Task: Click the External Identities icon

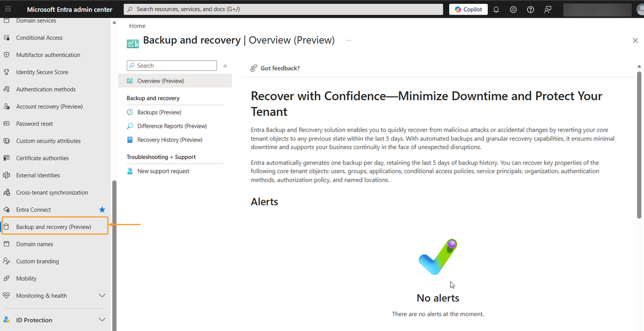Action: tap(6, 175)
